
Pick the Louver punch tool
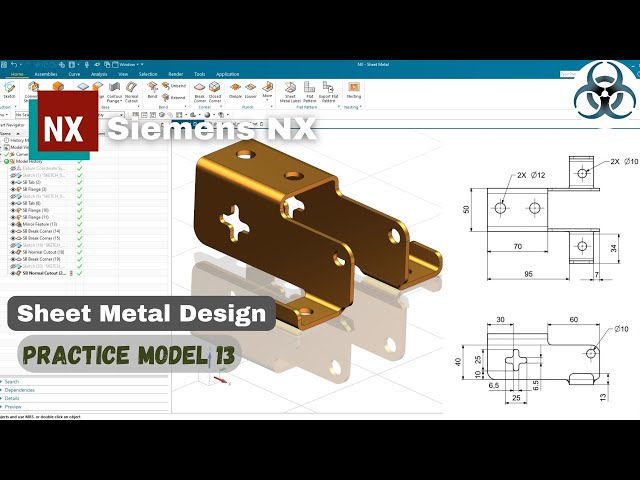251,91
